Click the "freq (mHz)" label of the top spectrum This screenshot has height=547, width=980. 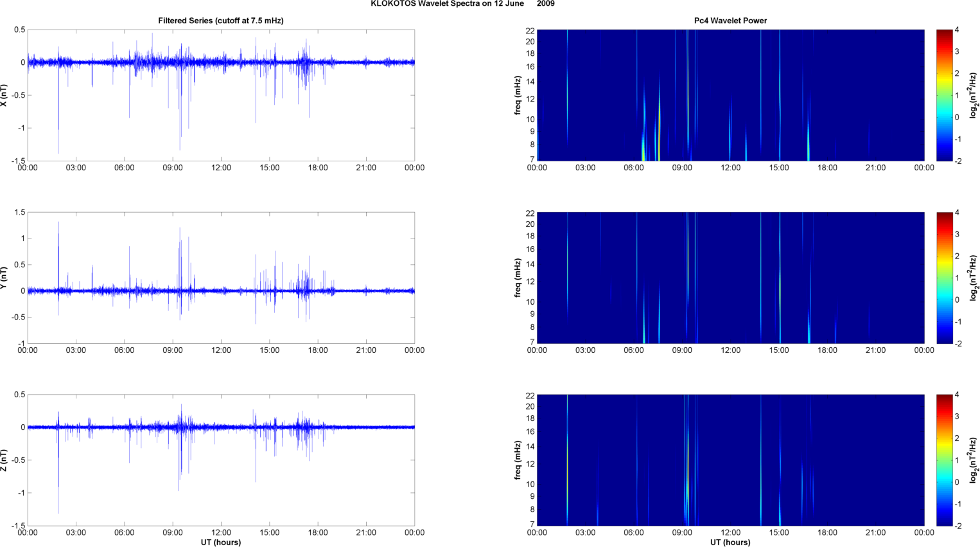click(518, 95)
